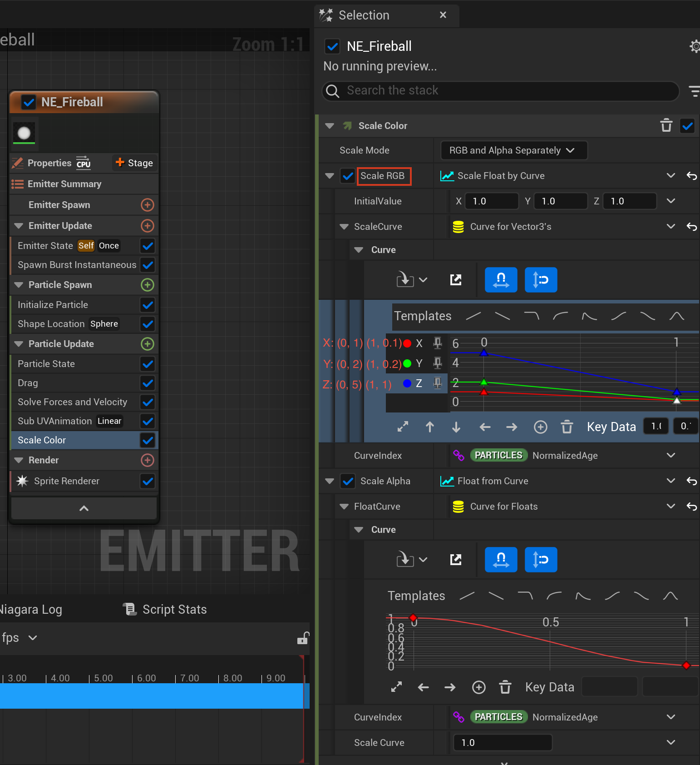This screenshot has width=700, height=765.
Task: Select next key in Scale RGB curve
Action: pyautogui.click(x=512, y=427)
